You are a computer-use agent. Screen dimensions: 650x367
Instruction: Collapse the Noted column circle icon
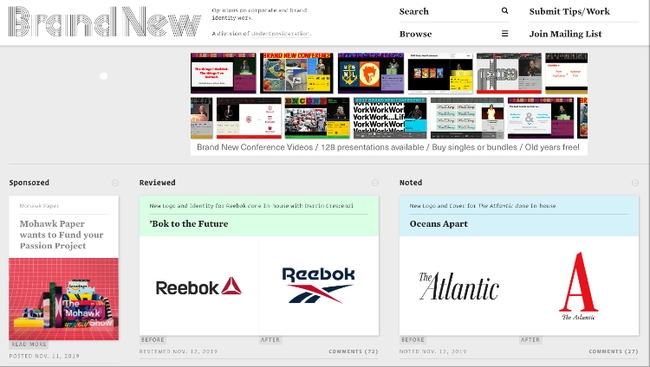coord(635,182)
